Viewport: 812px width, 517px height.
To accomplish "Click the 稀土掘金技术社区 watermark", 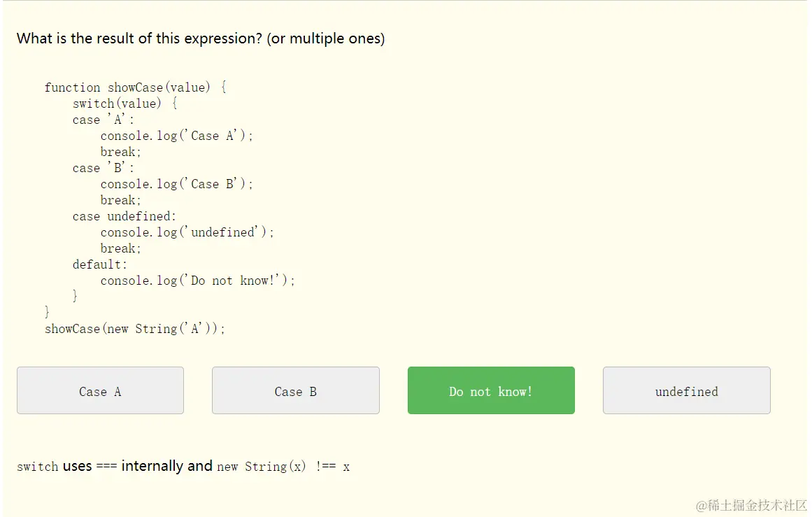I will coord(751,504).
